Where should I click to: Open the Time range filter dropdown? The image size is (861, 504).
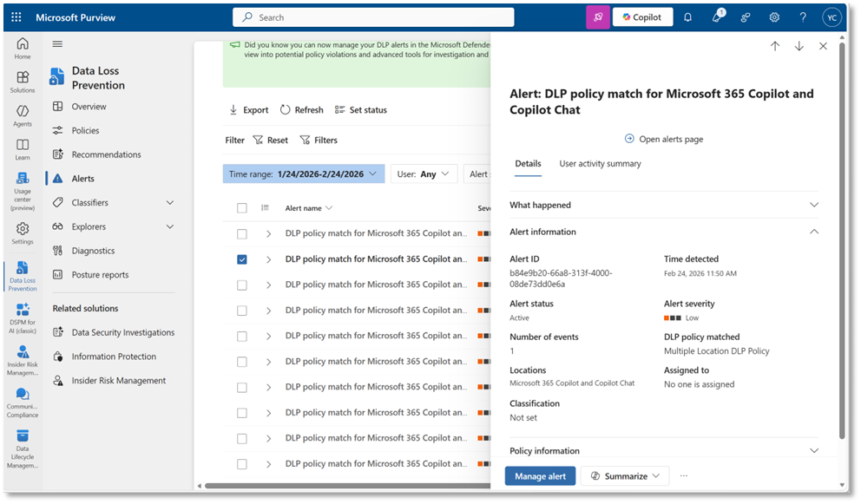[x=304, y=174]
